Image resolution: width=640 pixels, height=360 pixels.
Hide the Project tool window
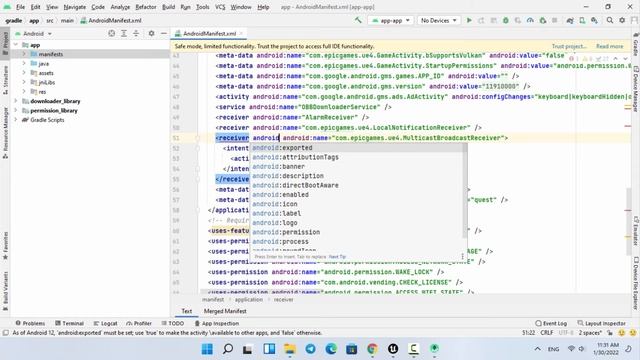(x=163, y=33)
